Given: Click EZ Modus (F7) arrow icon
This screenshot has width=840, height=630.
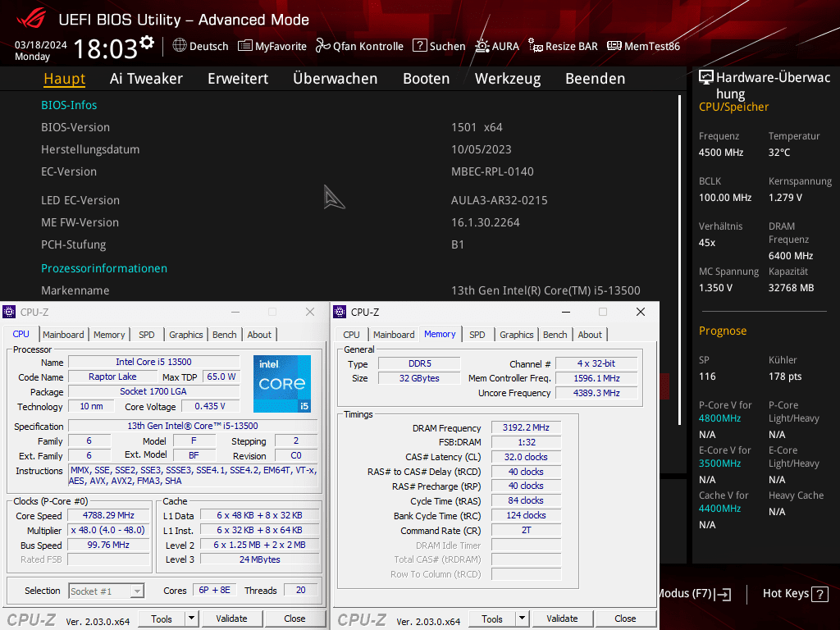Looking at the screenshot, I should pyautogui.click(x=724, y=594).
